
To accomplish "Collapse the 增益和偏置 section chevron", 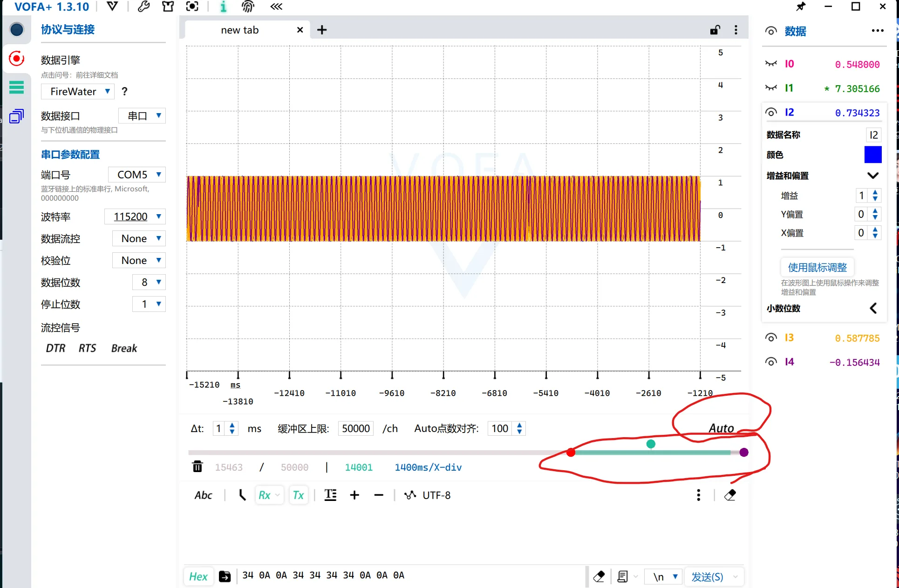I will tap(873, 176).
